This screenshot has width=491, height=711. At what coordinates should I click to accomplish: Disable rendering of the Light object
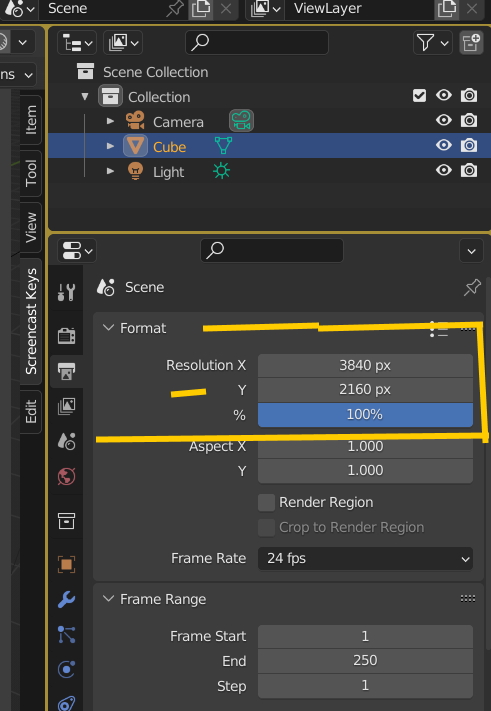click(x=469, y=170)
